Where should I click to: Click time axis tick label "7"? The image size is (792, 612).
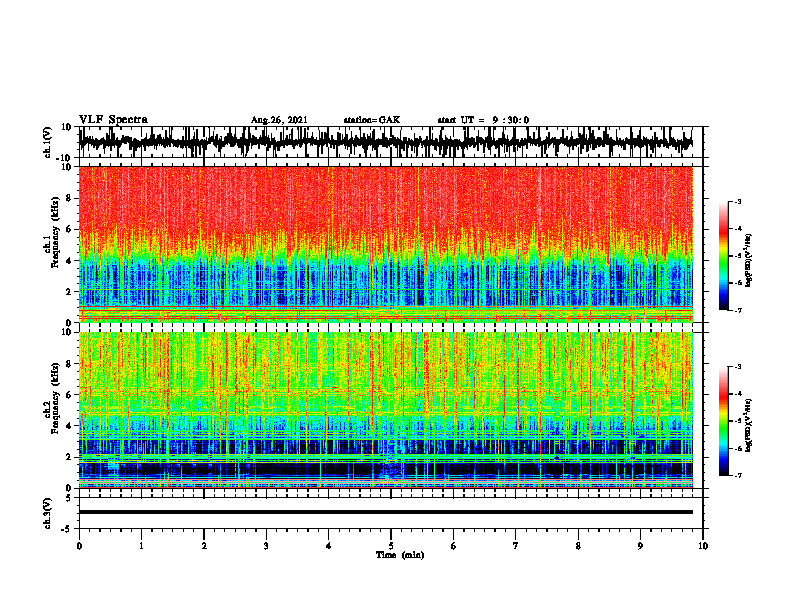click(516, 546)
